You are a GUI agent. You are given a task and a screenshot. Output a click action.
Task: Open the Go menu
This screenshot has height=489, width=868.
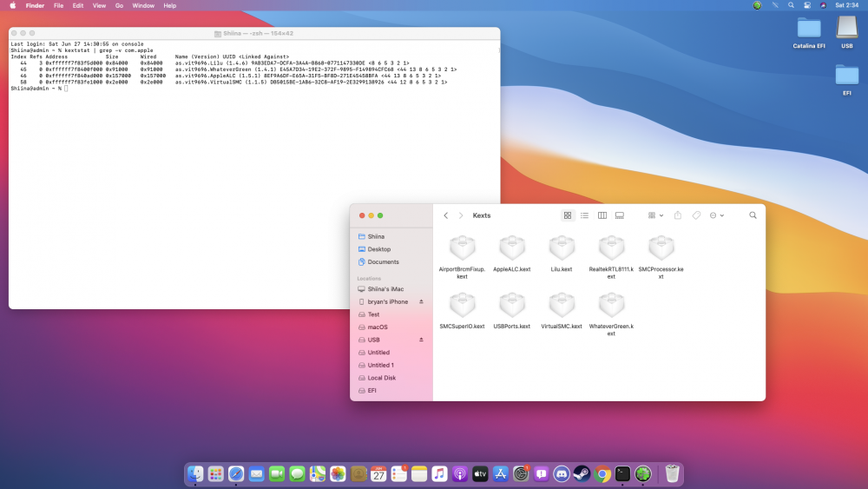click(x=119, y=5)
